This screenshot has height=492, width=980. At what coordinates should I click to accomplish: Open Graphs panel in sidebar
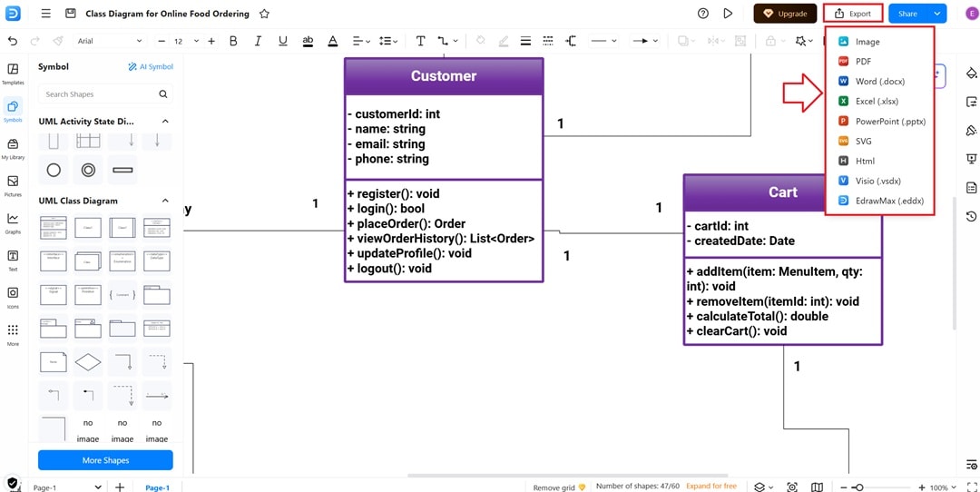pos(13,223)
